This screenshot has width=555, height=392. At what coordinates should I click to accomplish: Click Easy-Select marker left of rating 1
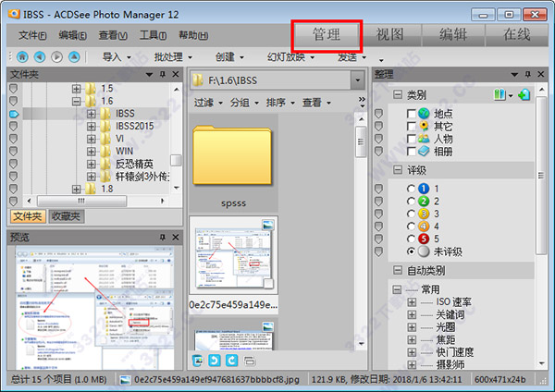[378, 189]
